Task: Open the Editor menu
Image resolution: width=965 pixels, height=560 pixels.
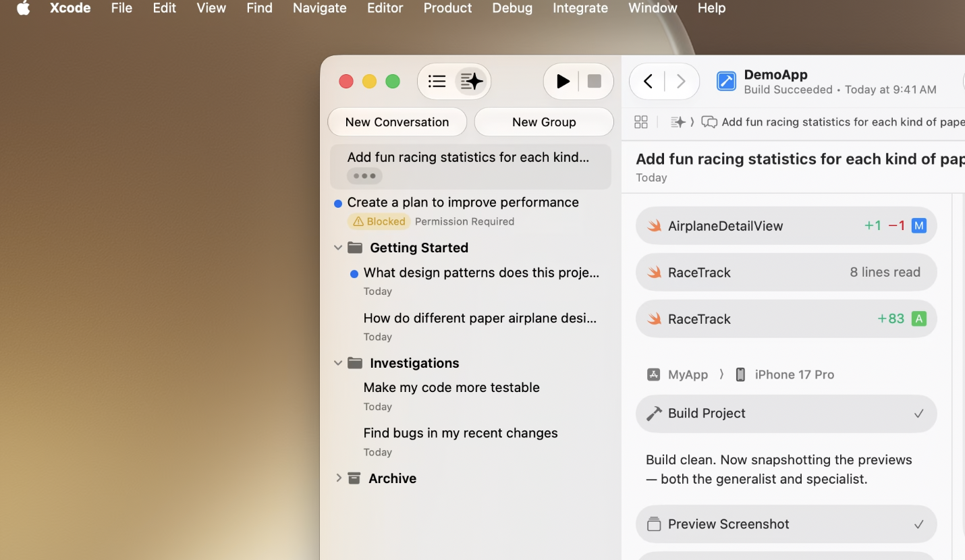Action: [x=385, y=8]
